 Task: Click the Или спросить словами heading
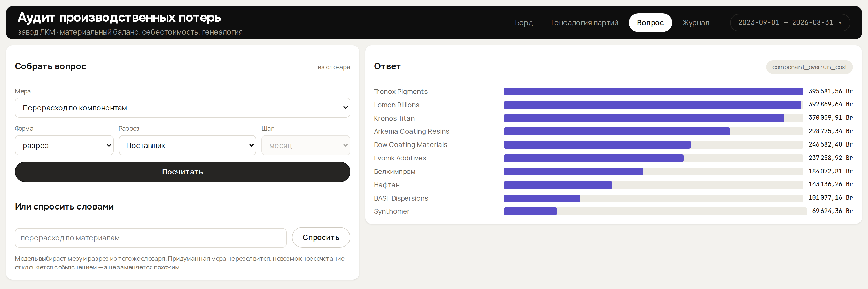coord(64,207)
